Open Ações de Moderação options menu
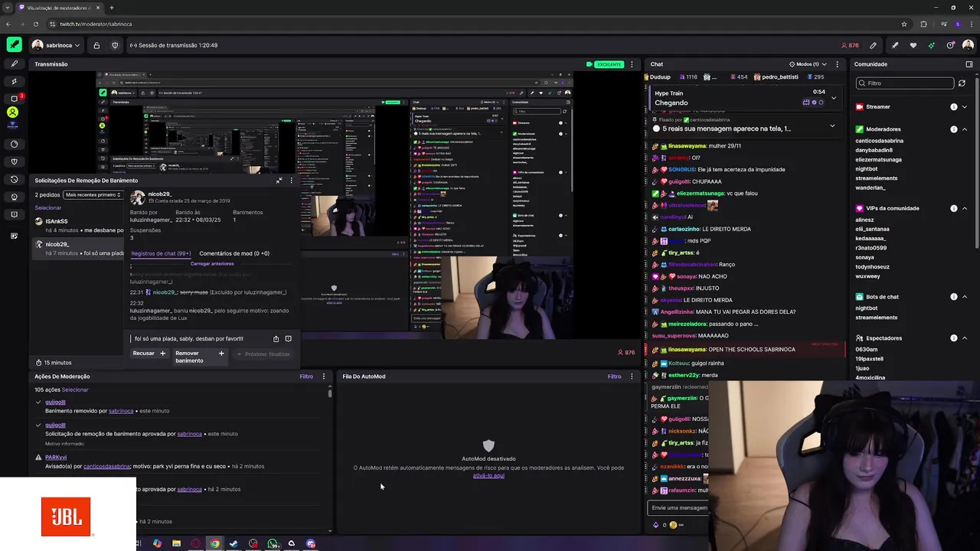 [323, 377]
